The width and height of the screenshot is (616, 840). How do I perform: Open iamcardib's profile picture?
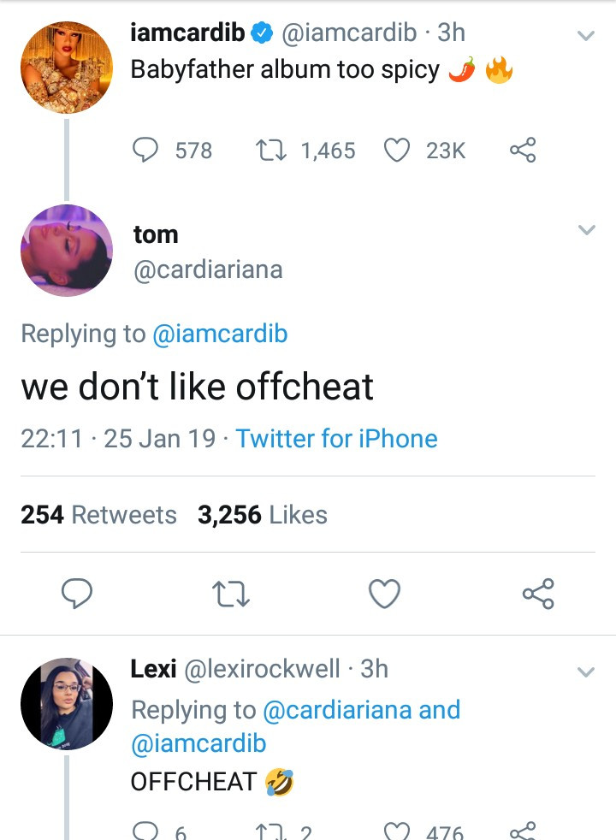[x=67, y=68]
